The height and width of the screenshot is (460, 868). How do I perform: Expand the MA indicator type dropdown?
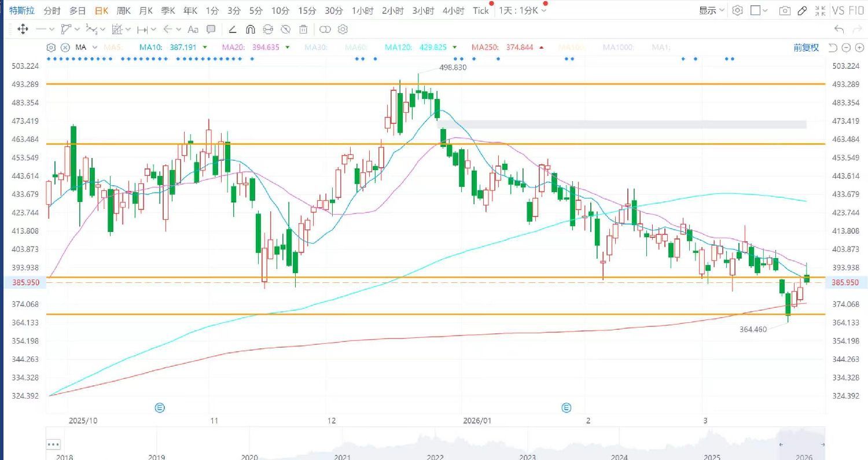[86, 47]
